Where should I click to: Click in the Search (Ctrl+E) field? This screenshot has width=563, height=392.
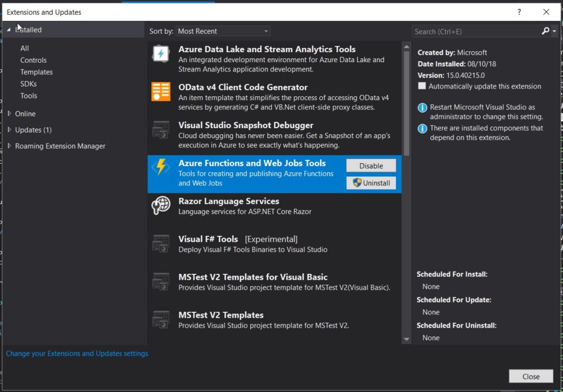point(476,31)
